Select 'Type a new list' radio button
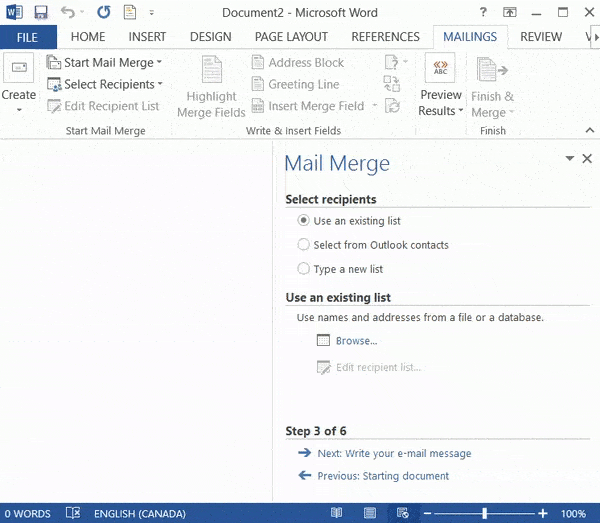 303,269
